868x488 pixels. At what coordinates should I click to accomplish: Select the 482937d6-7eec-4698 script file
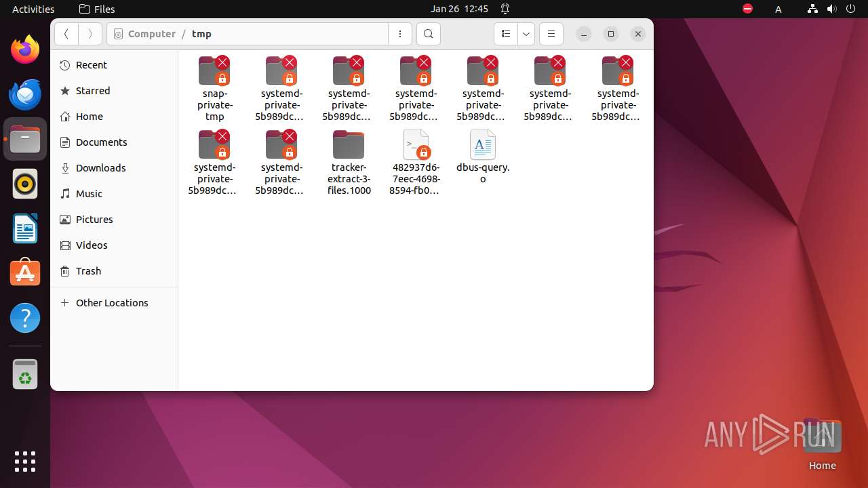pyautogui.click(x=416, y=163)
